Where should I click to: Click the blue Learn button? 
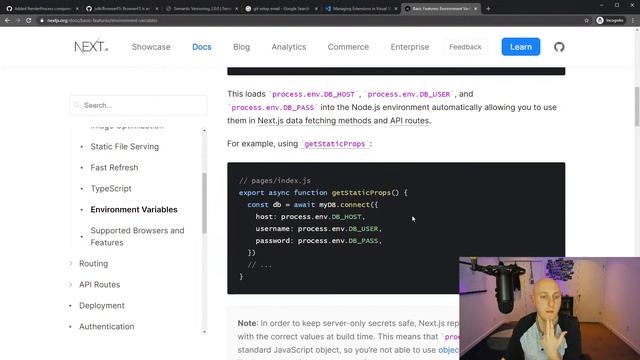coord(521,47)
